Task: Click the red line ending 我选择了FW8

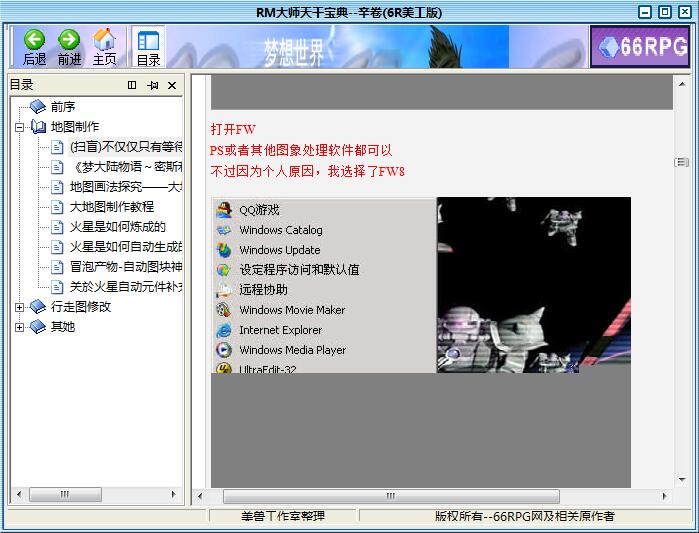Action: 308,171
